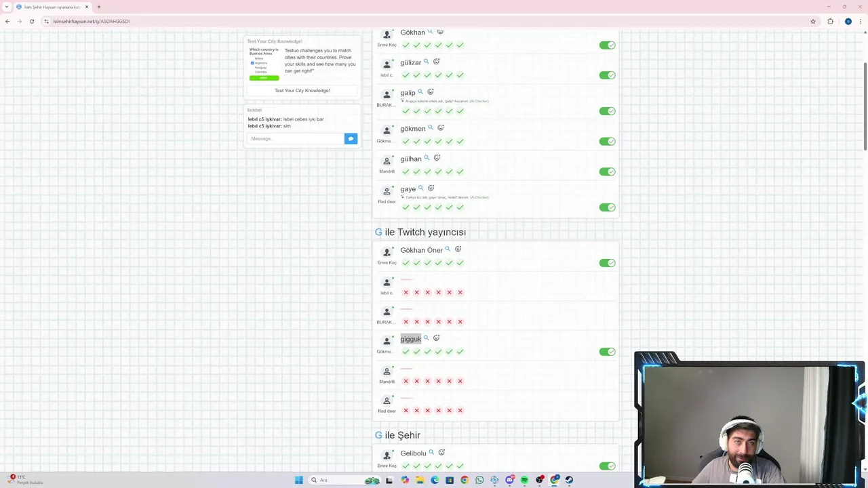
Task: Click the Test Your City Knowledge! ad title
Action: (x=275, y=41)
